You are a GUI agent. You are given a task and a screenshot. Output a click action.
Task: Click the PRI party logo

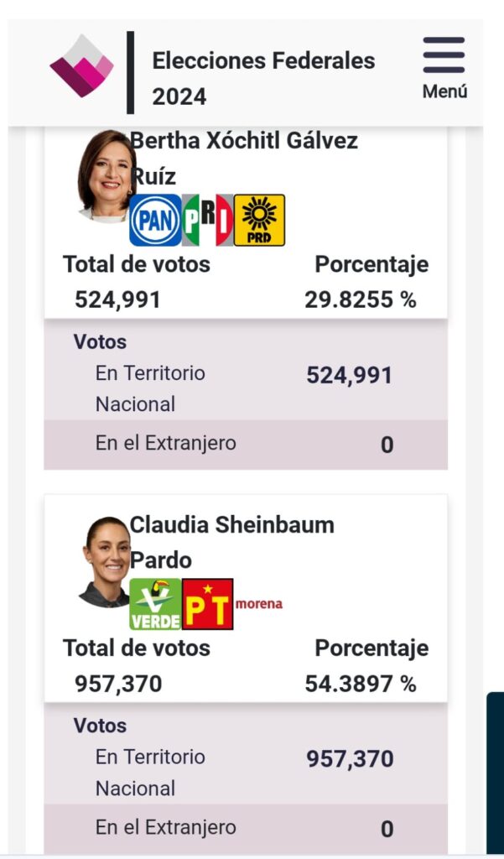coord(207,220)
